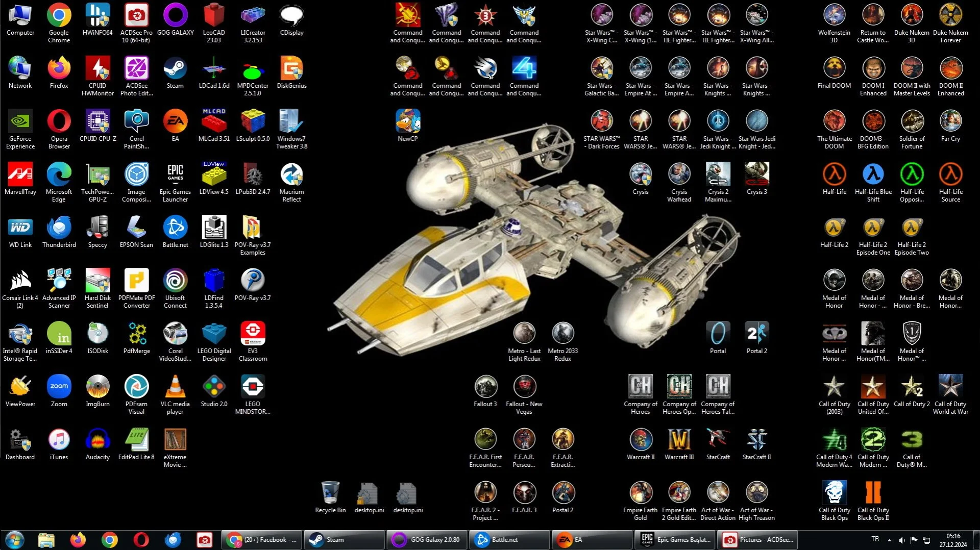Select the Postal 2 game icon
The image size is (980, 550).
pyautogui.click(x=563, y=497)
